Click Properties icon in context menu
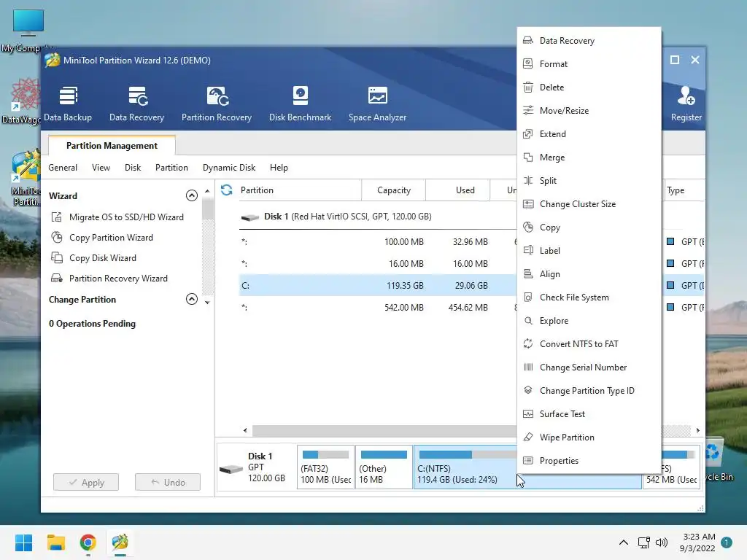 pyautogui.click(x=528, y=461)
